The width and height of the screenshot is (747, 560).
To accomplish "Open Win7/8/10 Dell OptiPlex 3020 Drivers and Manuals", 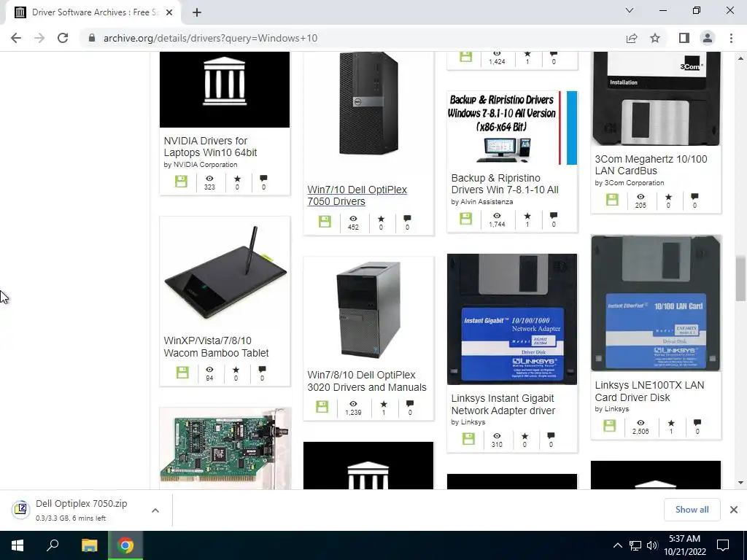I will click(367, 381).
